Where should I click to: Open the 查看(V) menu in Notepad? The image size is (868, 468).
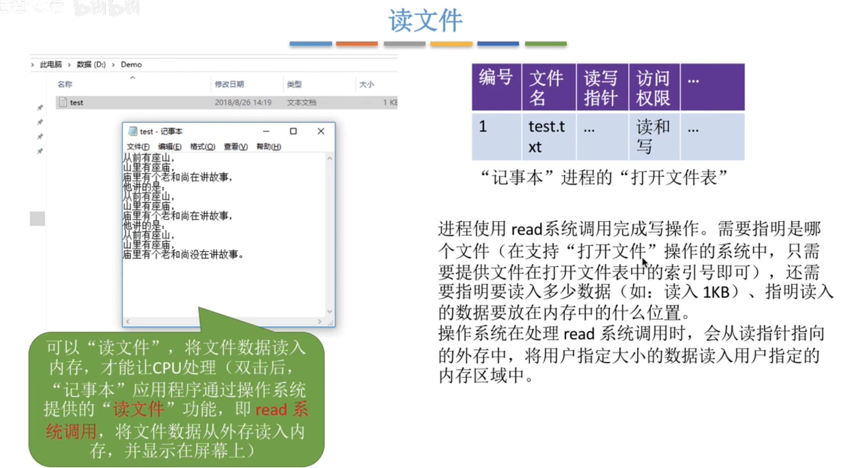235,147
